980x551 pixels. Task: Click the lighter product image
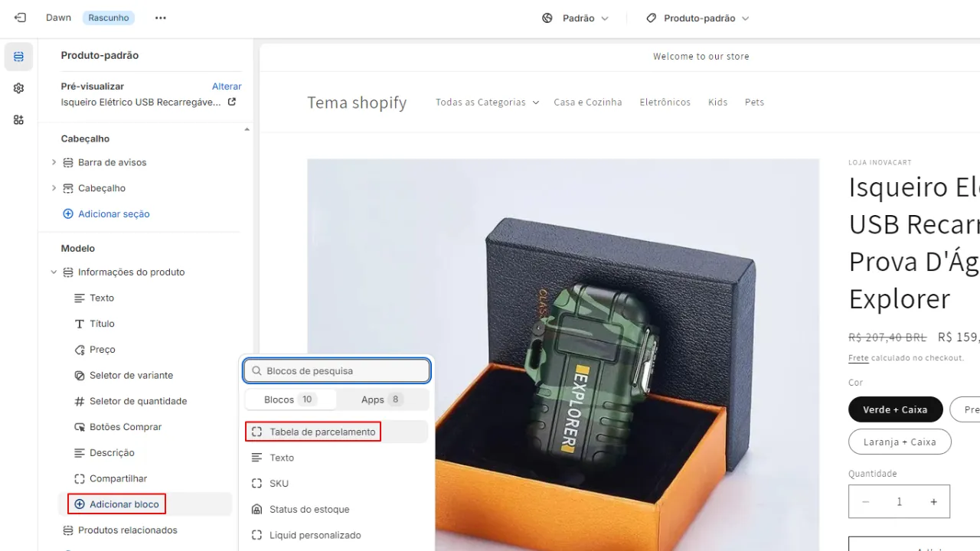coord(563,355)
